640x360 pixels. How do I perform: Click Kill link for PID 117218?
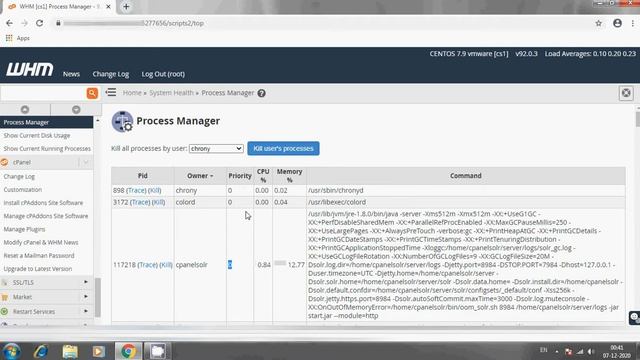click(x=166, y=265)
